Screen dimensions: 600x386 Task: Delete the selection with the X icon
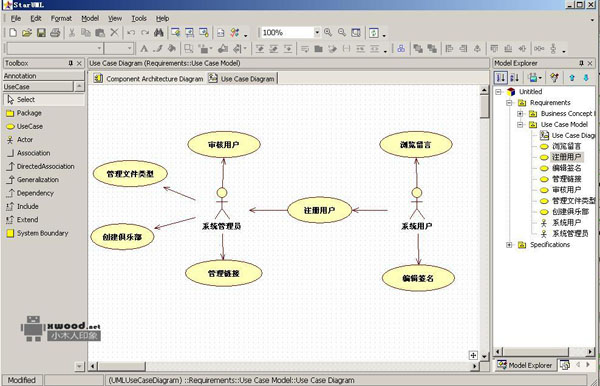(114, 33)
